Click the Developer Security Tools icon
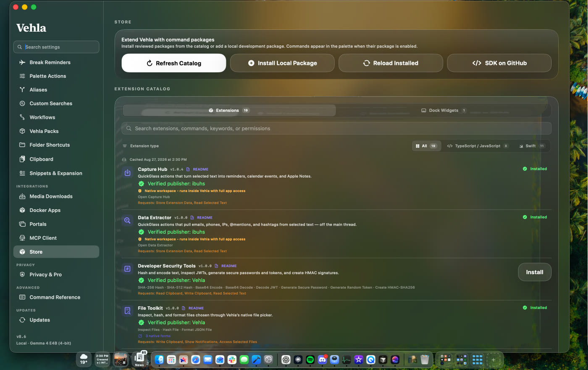This screenshot has width=588, height=370. click(127, 269)
